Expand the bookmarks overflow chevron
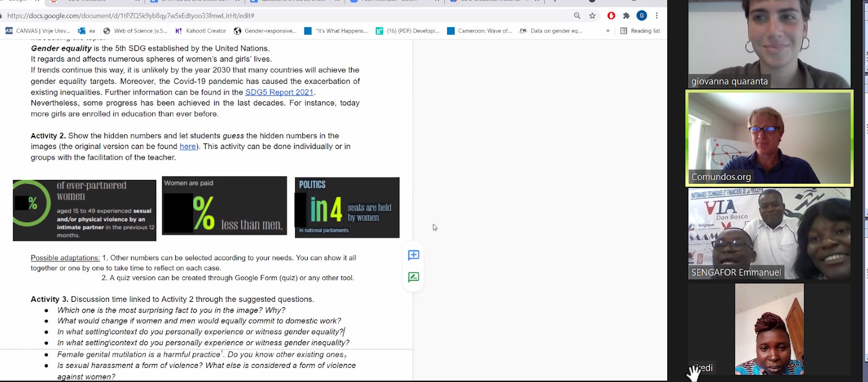 click(x=608, y=31)
